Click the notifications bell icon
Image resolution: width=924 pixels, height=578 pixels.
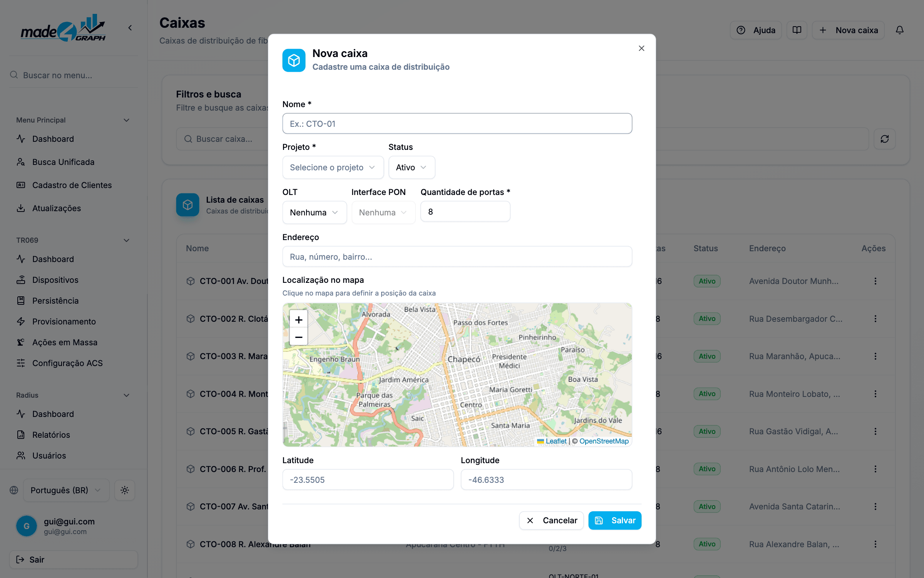pos(899,30)
